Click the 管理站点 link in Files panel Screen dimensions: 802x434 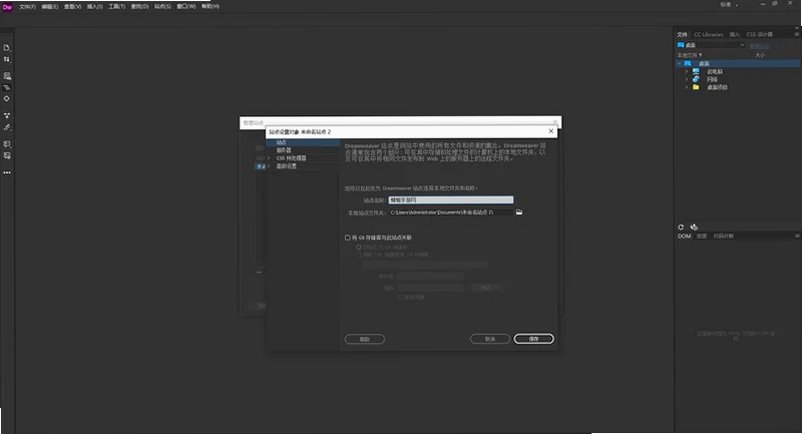760,46
